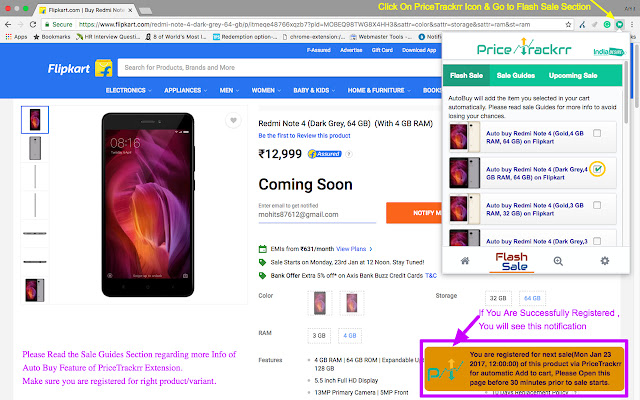The image size is (640, 400).
Task: Open Bookmarks folder in bookmarks bar
Action: (x=52, y=37)
